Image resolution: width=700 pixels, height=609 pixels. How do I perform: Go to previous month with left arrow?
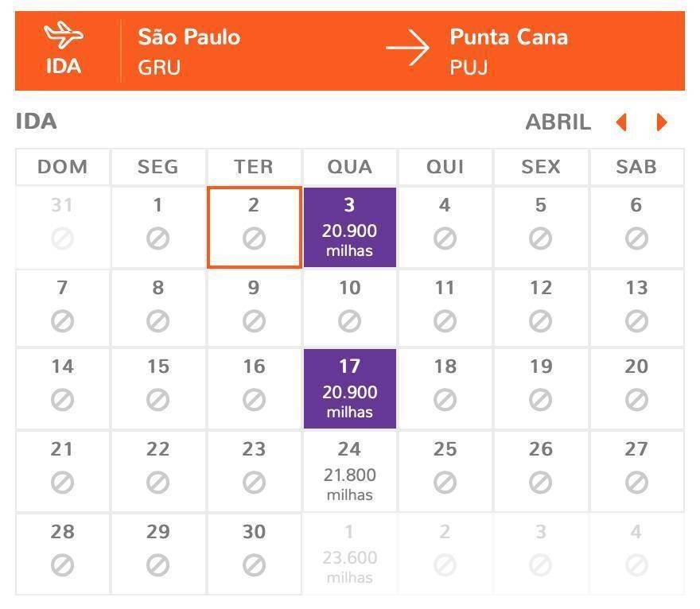click(x=621, y=122)
